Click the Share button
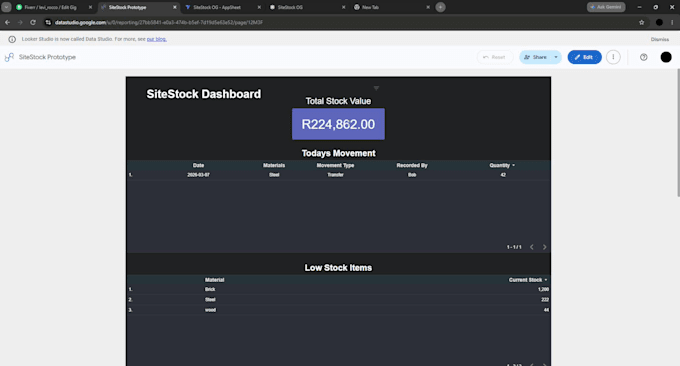 pos(536,57)
